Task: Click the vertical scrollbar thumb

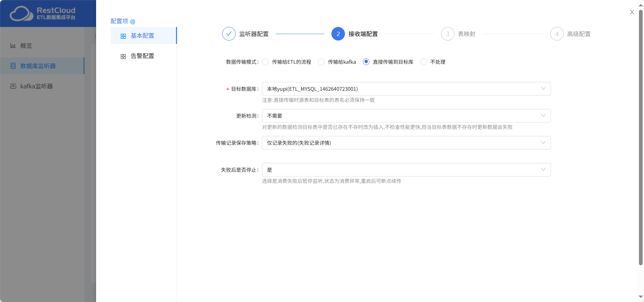Action: coord(641,137)
